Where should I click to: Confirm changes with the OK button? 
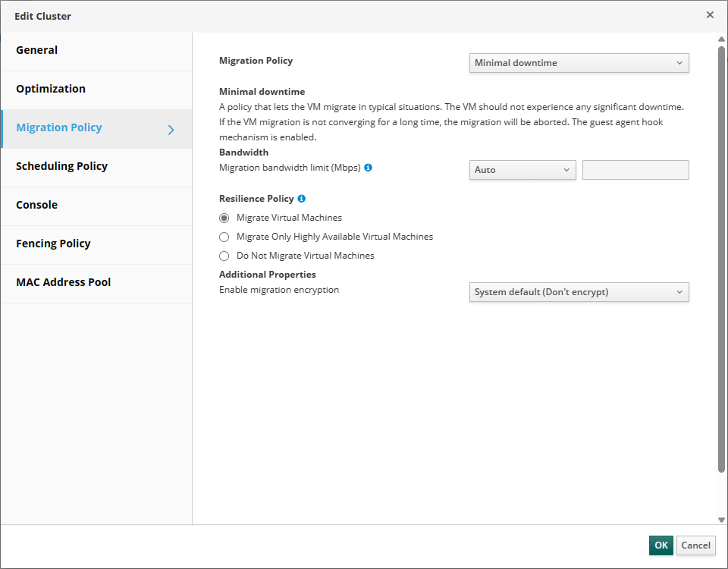[661, 545]
